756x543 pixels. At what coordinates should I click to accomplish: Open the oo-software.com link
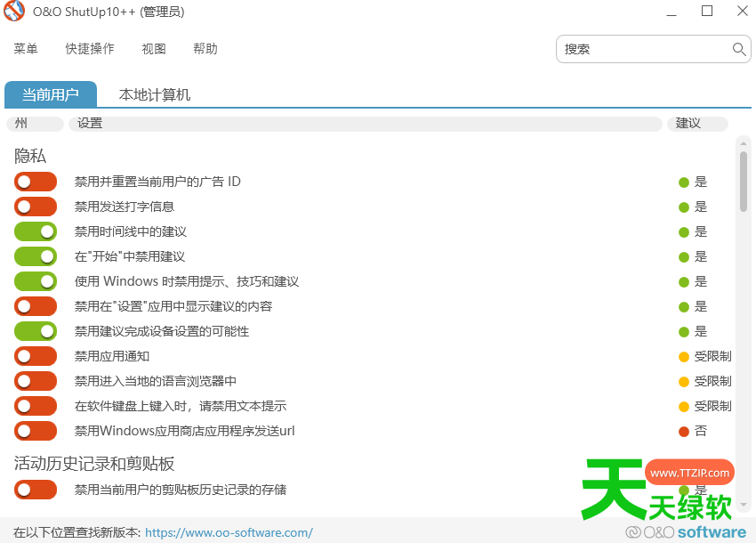229,532
